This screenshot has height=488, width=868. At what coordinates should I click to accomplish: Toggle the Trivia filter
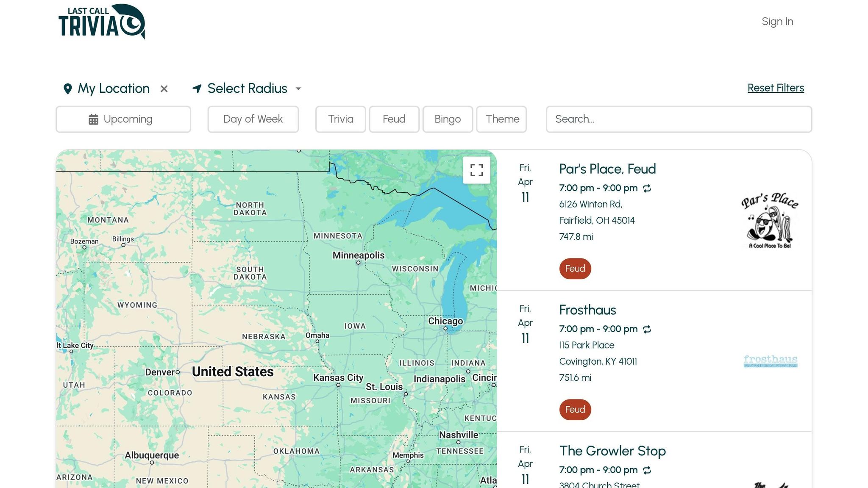pyautogui.click(x=340, y=119)
